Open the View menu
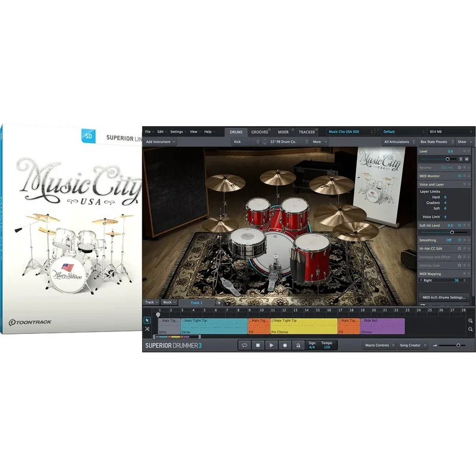This screenshot has height=476, width=476. (x=195, y=131)
